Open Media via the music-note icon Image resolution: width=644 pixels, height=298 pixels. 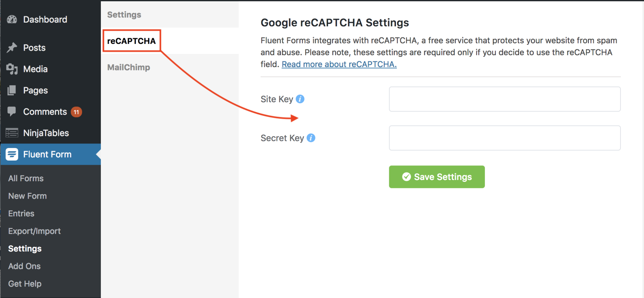[12, 69]
